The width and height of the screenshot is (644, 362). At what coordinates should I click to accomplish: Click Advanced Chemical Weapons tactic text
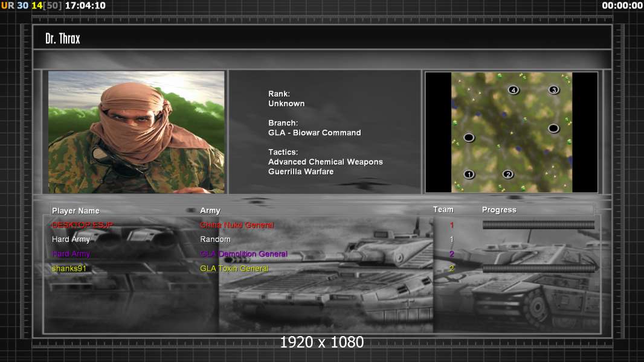point(326,162)
